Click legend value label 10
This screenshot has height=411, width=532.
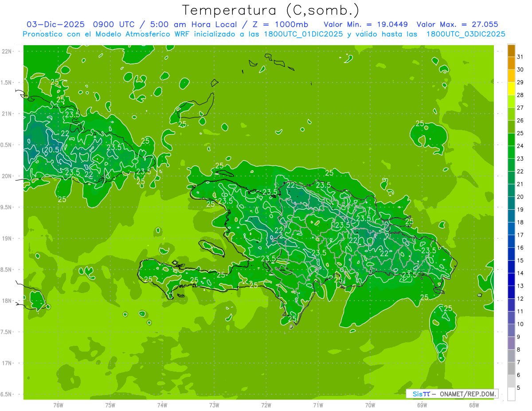click(520, 324)
